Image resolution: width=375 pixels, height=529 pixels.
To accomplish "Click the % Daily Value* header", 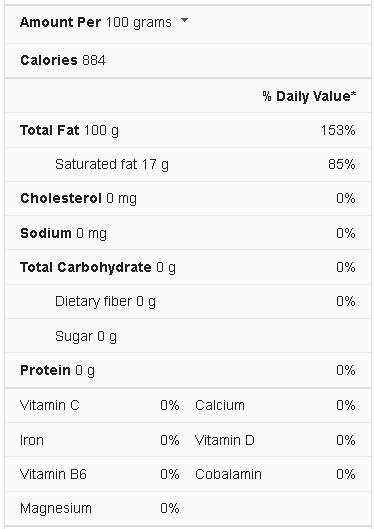I will [x=309, y=96].
